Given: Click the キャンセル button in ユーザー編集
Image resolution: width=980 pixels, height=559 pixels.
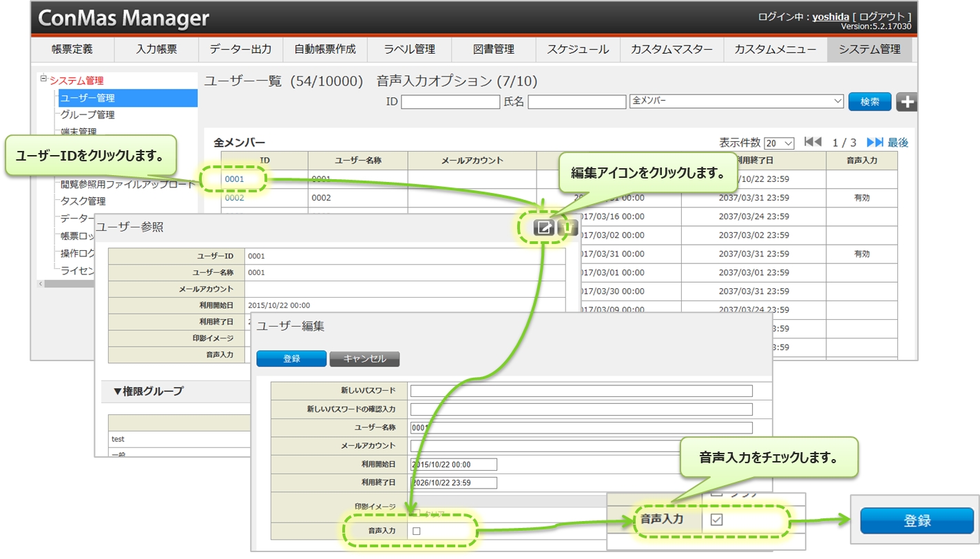Looking at the screenshot, I should pyautogui.click(x=364, y=359).
